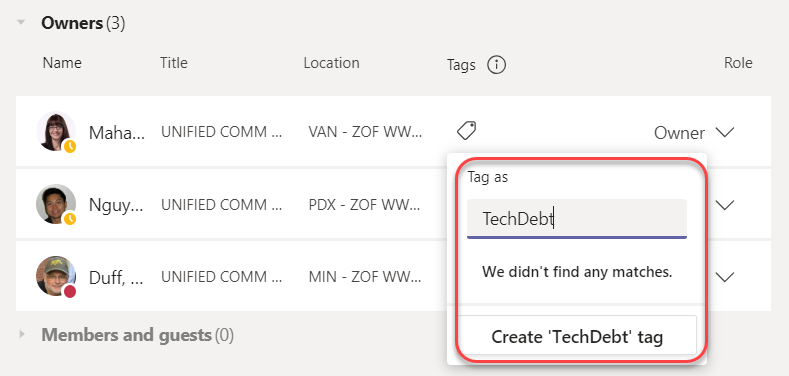This screenshot has height=376, width=789.
Task: Click the 'Tag as' label in the popup
Action: (x=488, y=177)
